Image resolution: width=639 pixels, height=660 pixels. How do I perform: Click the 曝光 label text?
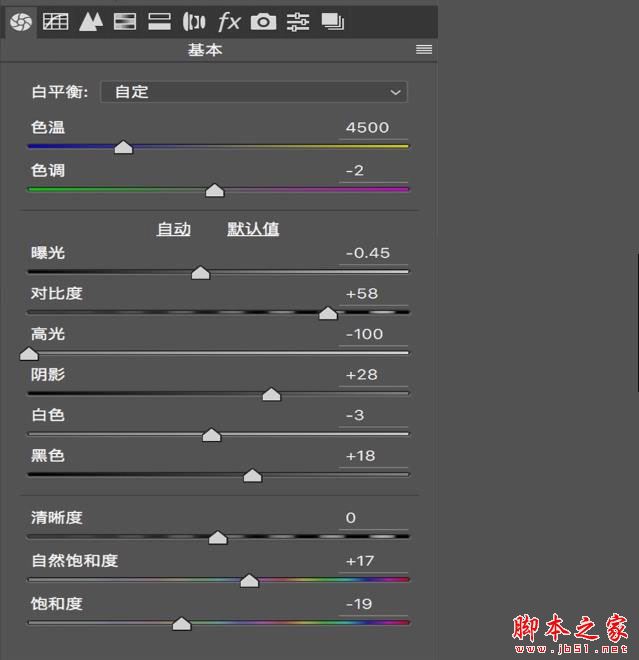pyautogui.click(x=48, y=253)
